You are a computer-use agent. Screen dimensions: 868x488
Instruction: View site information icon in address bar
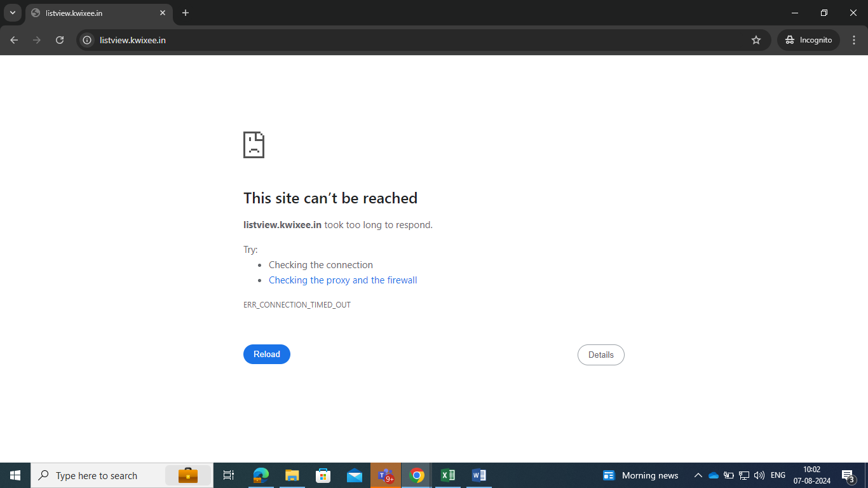(x=88, y=40)
